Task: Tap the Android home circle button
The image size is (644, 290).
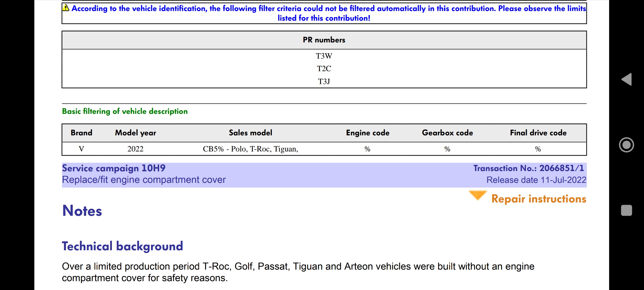Action: [x=627, y=145]
